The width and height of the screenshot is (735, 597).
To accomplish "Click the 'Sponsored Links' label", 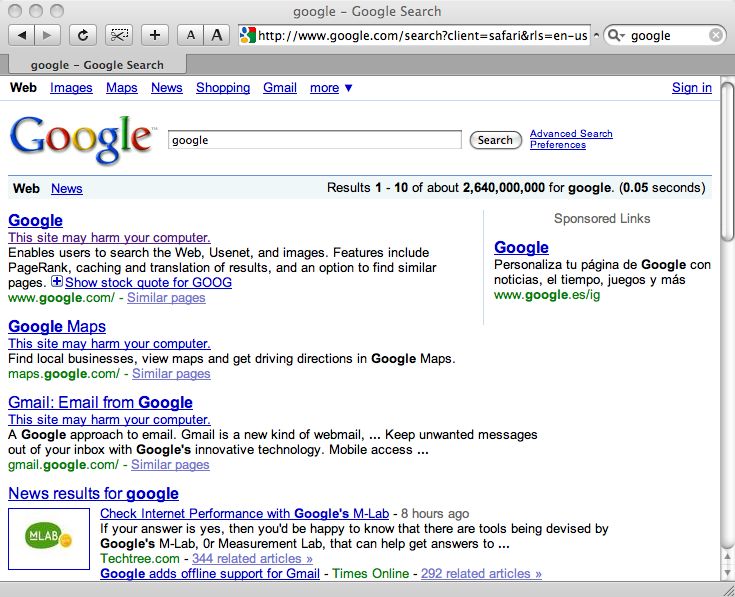I will 602,218.
